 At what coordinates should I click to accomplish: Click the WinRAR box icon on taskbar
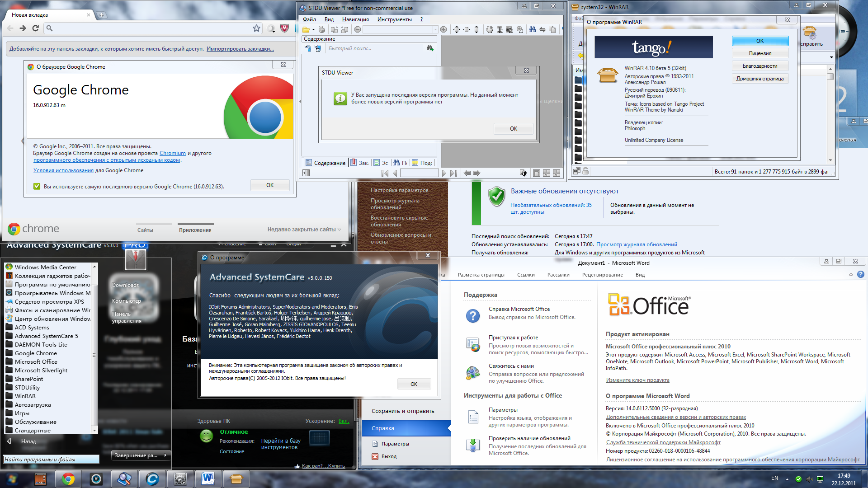click(x=236, y=479)
